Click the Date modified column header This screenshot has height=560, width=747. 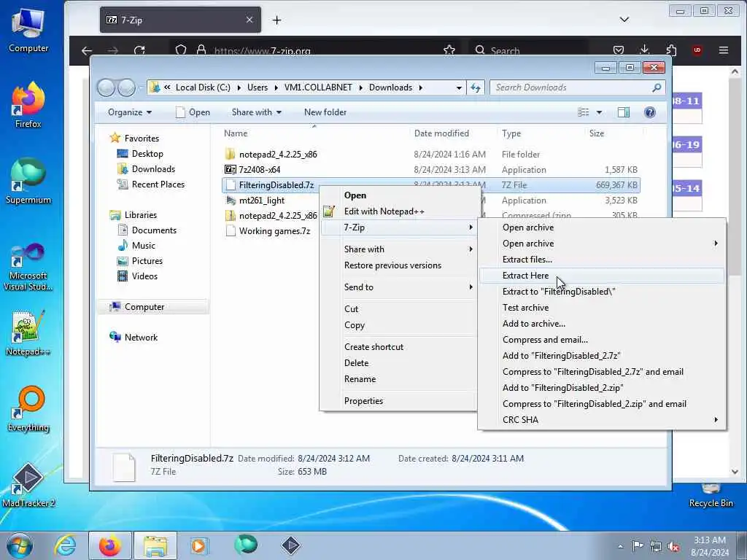pos(441,133)
